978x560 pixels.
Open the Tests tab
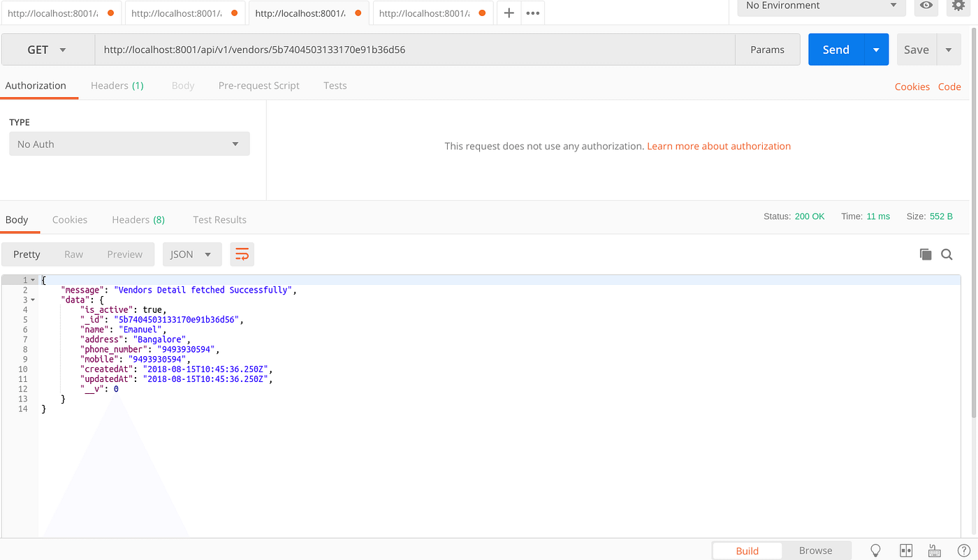335,85
